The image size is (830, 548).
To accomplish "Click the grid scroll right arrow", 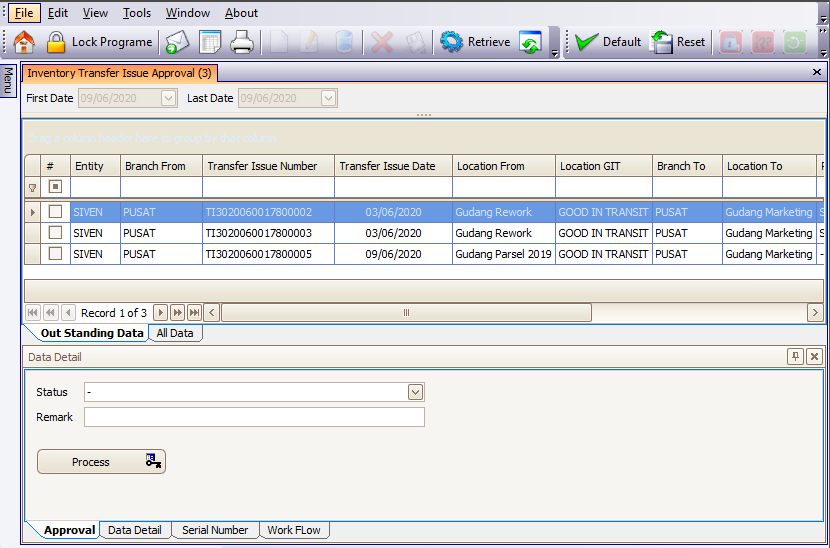I will tap(815, 313).
